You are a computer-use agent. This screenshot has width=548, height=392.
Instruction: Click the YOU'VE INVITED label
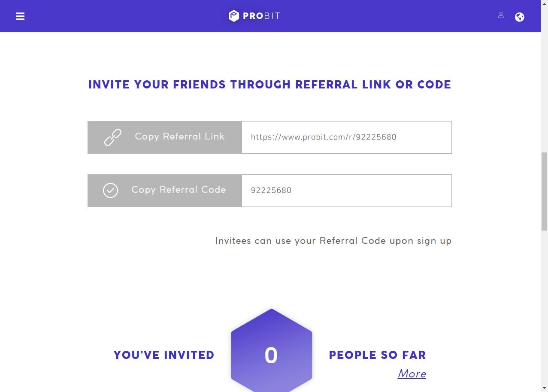tap(164, 355)
